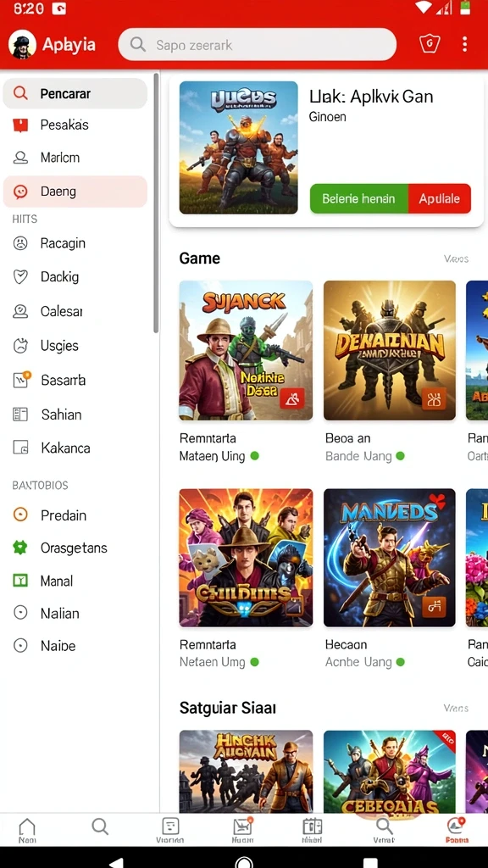The width and height of the screenshot is (488, 868).
Task: Choose Daeng in the sidebar
Action: (75, 192)
